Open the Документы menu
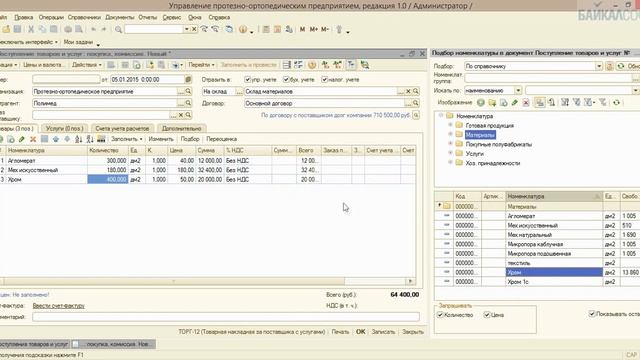Image resolution: width=640 pixels, height=360 pixels. click(x=120, y=18)
